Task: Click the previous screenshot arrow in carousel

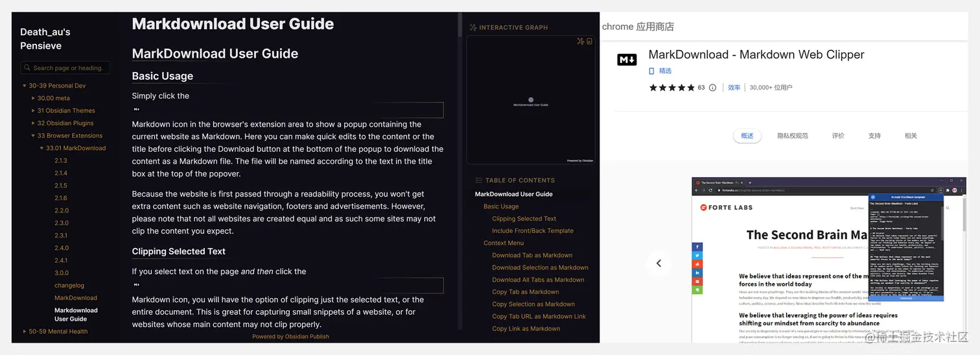Action: click(659, 263)
